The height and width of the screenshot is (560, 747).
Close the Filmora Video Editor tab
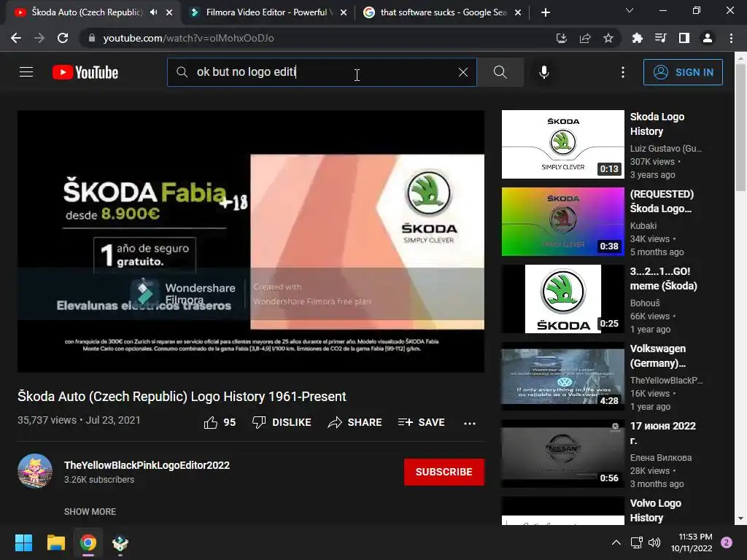[344, 13]
